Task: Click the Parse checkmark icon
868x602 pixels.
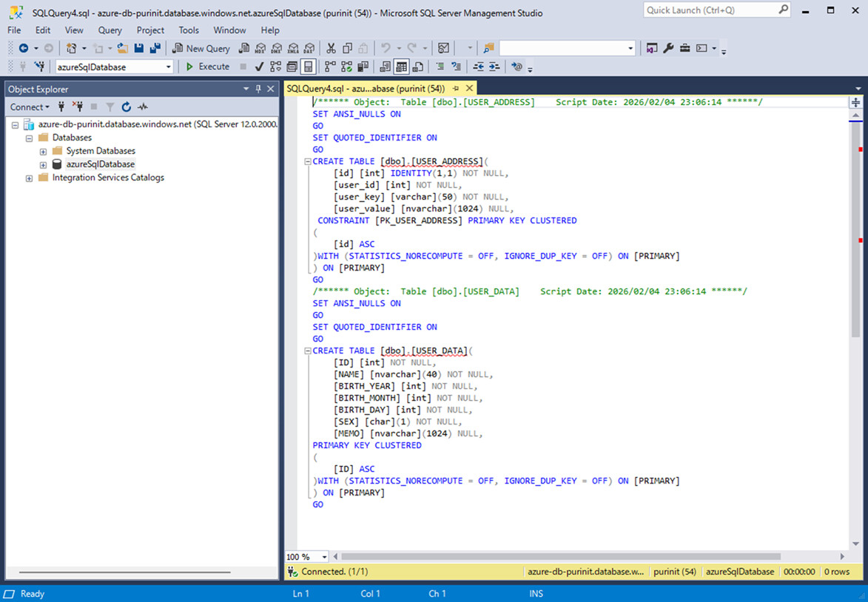Action: [x=259, y=67]
